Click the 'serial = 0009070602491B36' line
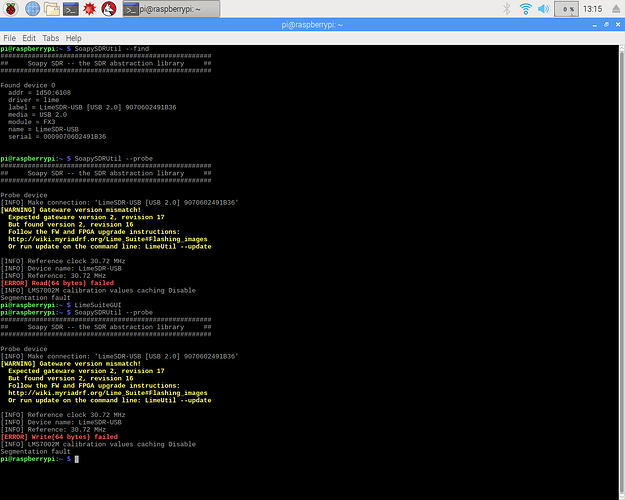The width and height of the screenshot is (625, 500). pyautogui.click(x=57, y=136)
